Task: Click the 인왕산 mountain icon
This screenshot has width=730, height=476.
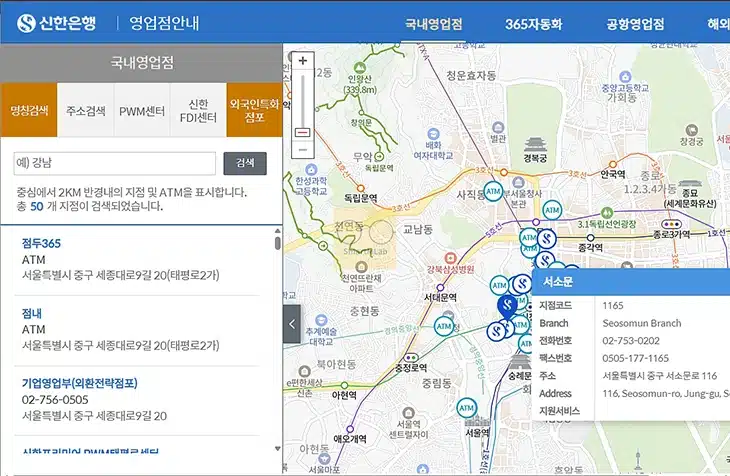Action: pos(359,68)
